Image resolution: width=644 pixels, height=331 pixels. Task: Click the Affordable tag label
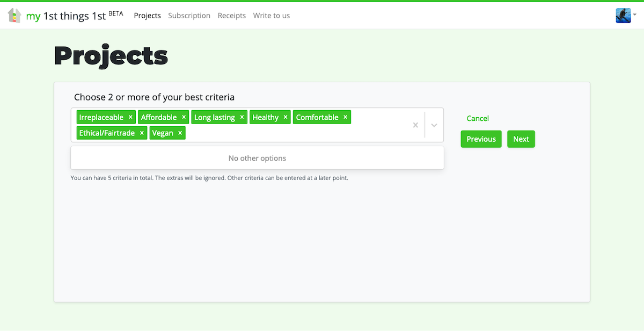159,117
